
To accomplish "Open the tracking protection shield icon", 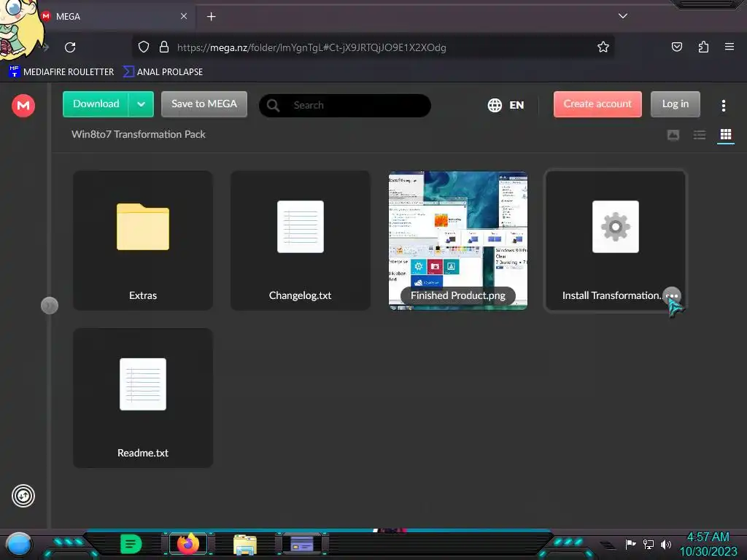I will [144, 47].
